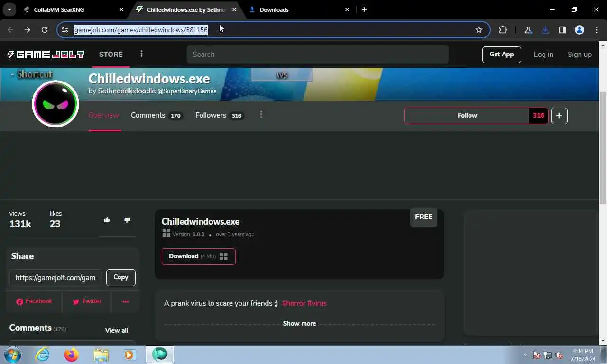
Task: Launch Internet Explorer from the taskbar
Action: 42,355
